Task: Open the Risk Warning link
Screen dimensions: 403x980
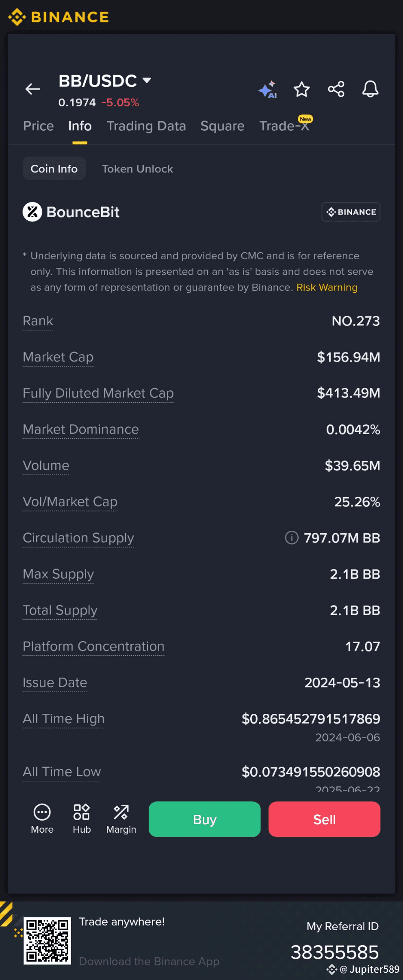Action: (x=327, y=287)
